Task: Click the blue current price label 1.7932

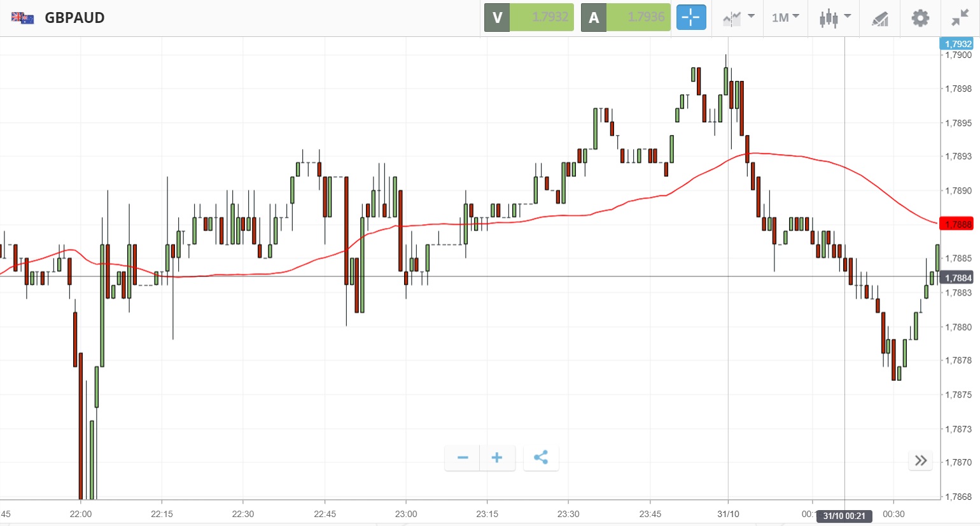Action: coord(956,44)
